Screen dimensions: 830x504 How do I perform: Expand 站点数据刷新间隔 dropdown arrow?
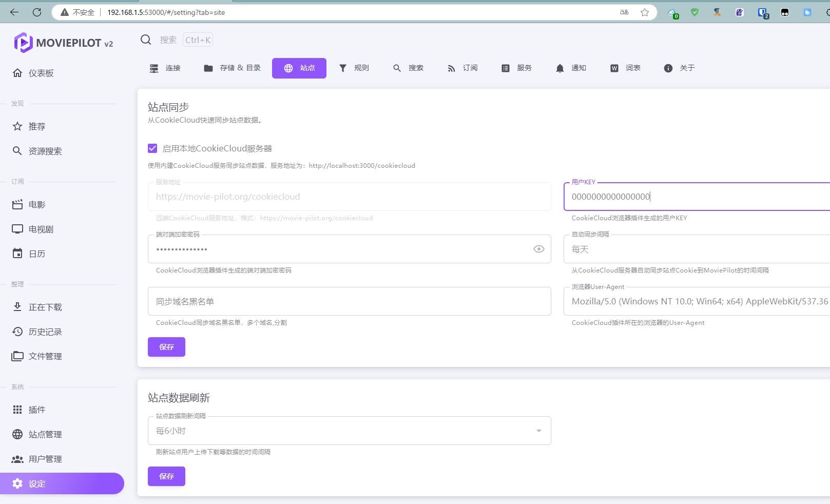click(538, 431)
